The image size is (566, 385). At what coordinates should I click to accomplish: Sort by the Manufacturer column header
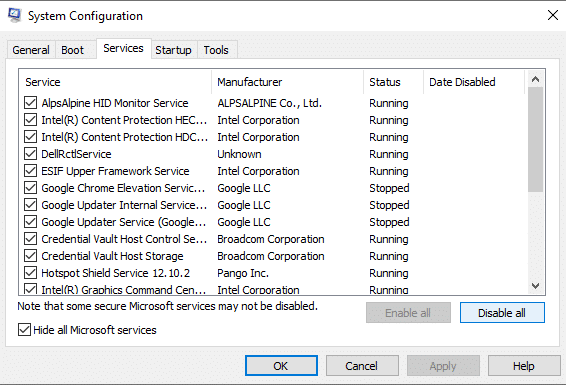pyautogui.click(x=288, y=82)
